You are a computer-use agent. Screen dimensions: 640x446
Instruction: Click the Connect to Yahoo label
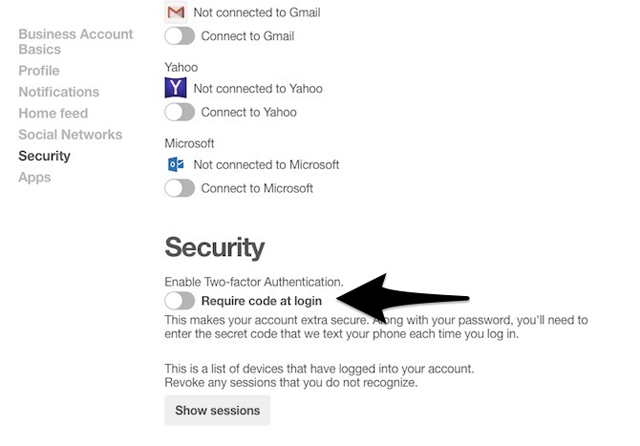point(249,112)
